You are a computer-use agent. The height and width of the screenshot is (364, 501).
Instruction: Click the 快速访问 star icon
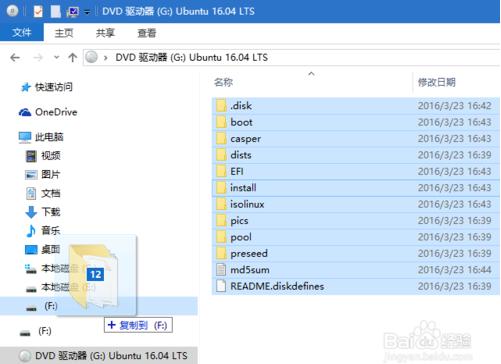tap(26, 87)
